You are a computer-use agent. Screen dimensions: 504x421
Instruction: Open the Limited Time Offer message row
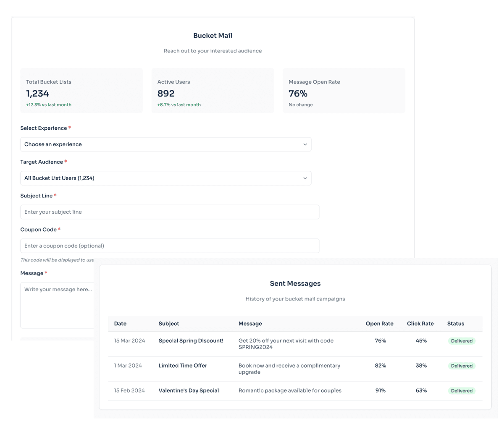(183, 366)
